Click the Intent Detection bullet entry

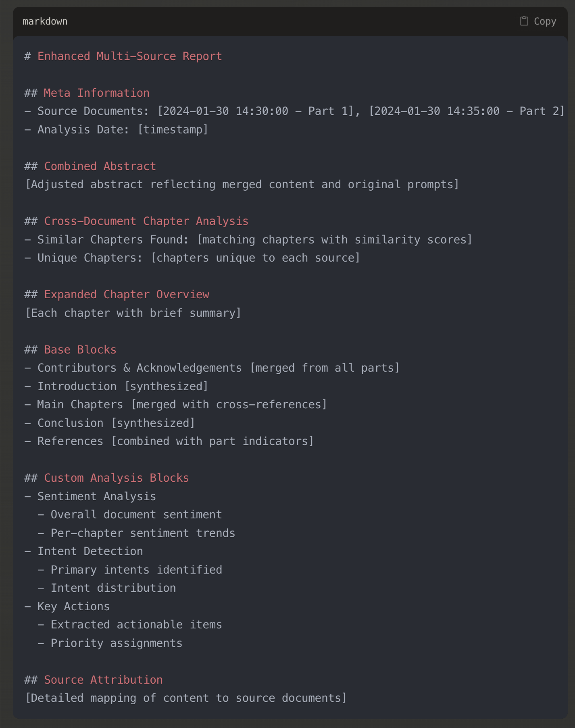click(x=90, y=551)
